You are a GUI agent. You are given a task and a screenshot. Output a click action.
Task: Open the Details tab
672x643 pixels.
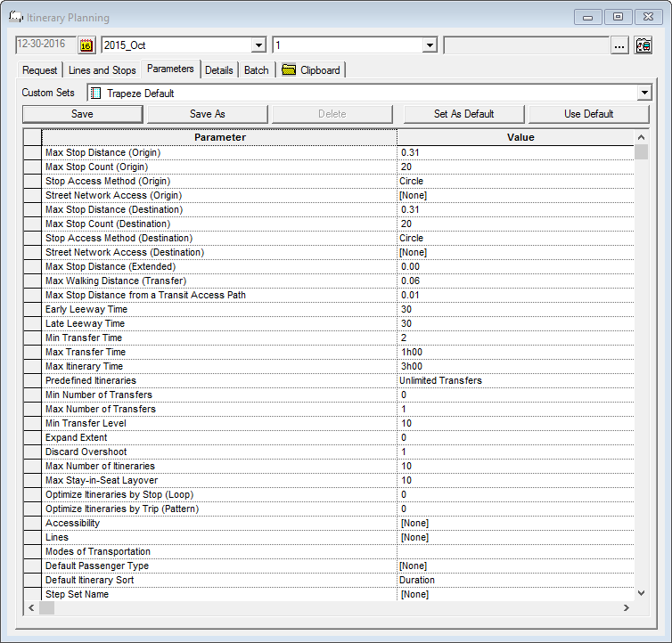pyautogui.click(x=219, y=70)
